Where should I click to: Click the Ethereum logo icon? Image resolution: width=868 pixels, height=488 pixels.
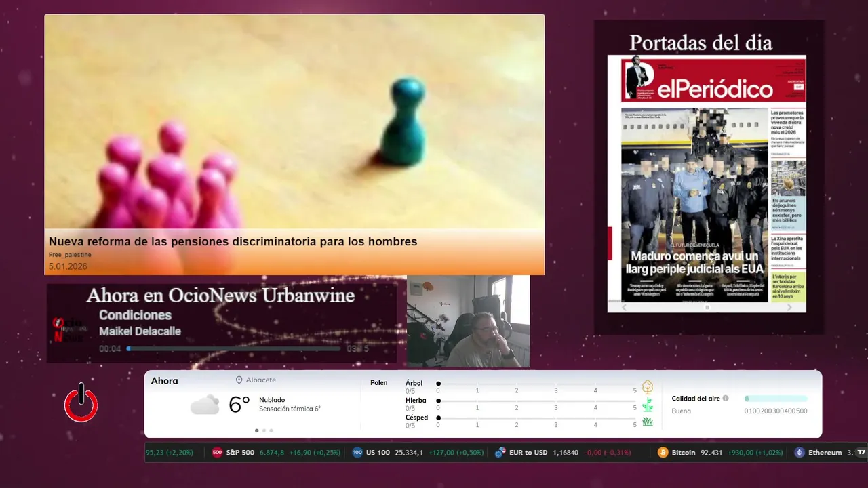pos(800,453)
